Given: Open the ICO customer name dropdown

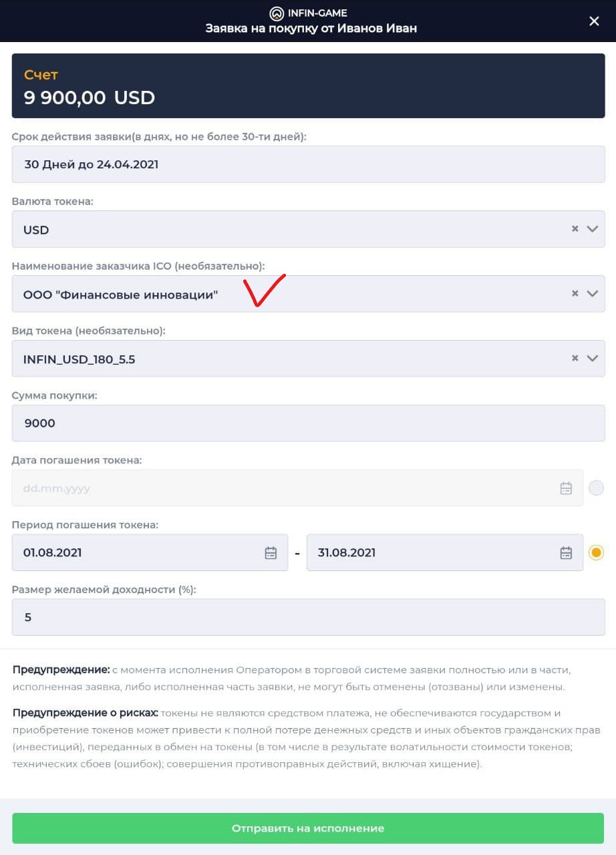Looking at the screenshot, I should click(592, 294).
